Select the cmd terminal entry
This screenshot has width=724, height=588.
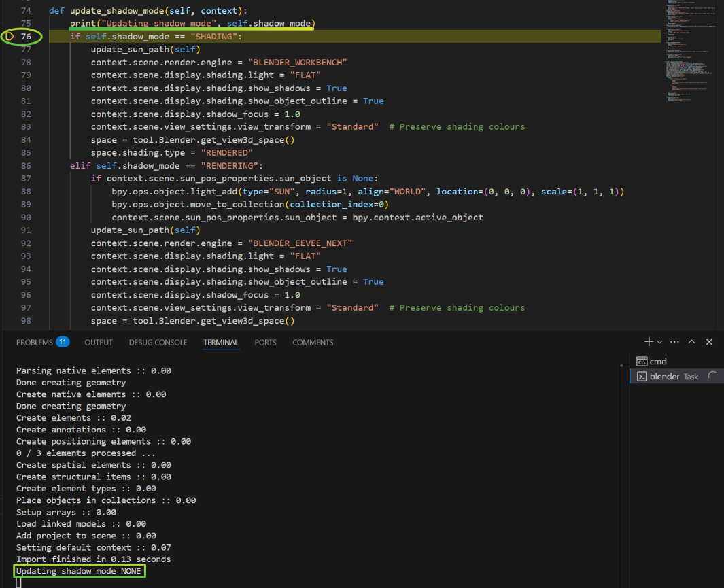(x=675, y=362)
